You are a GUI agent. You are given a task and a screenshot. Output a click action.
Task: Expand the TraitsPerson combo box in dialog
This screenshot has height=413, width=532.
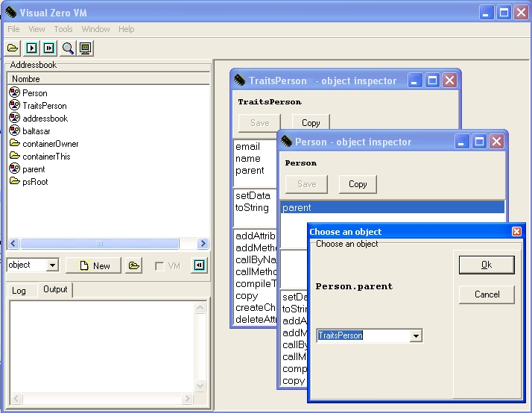[416, 336]
